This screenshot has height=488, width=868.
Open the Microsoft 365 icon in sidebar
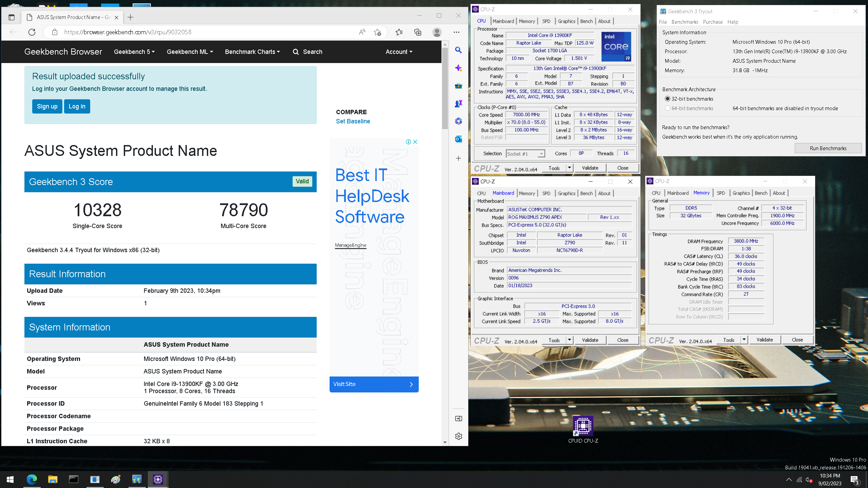(x=458, y=121)
